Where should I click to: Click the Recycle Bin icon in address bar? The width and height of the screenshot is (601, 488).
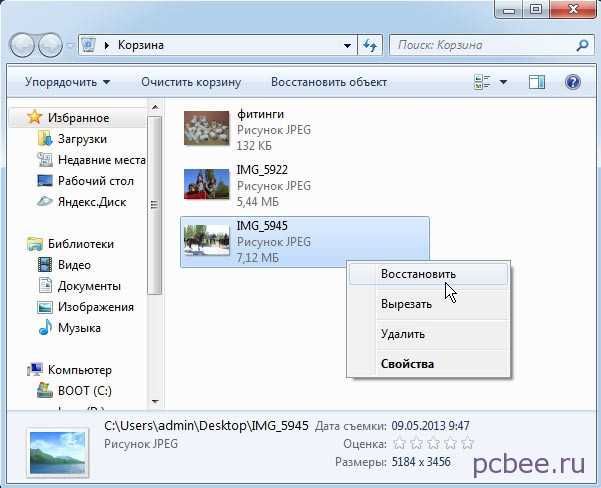89,45
